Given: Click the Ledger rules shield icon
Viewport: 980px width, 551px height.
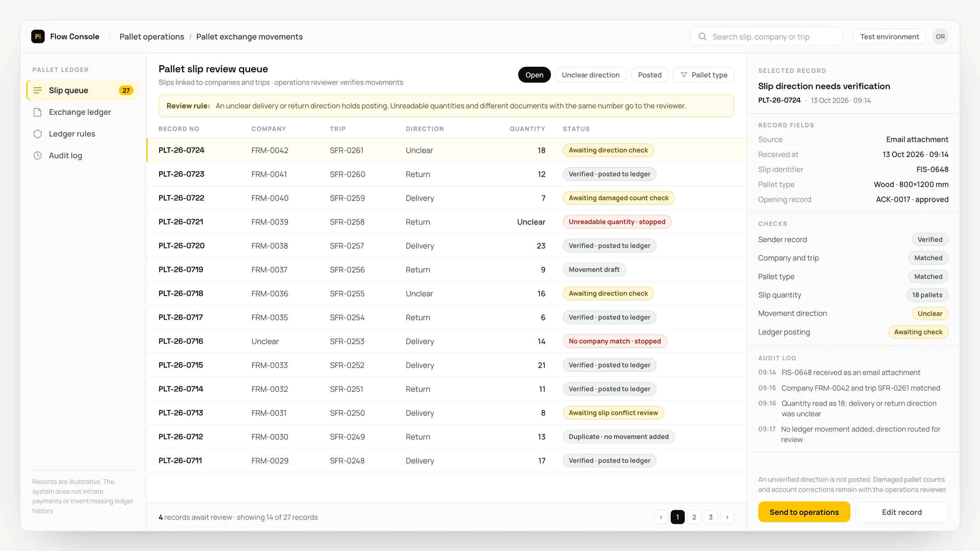Looking at the screenshot, I should click(38, 134).
